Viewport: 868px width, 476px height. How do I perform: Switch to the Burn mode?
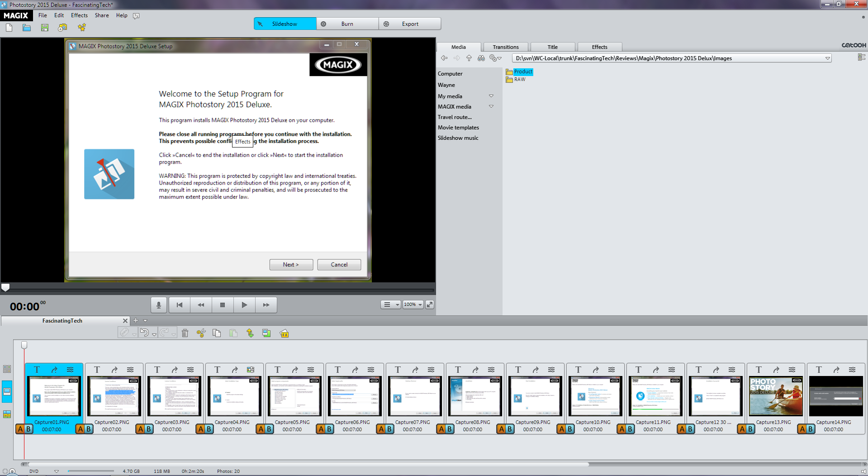(347, 24)
